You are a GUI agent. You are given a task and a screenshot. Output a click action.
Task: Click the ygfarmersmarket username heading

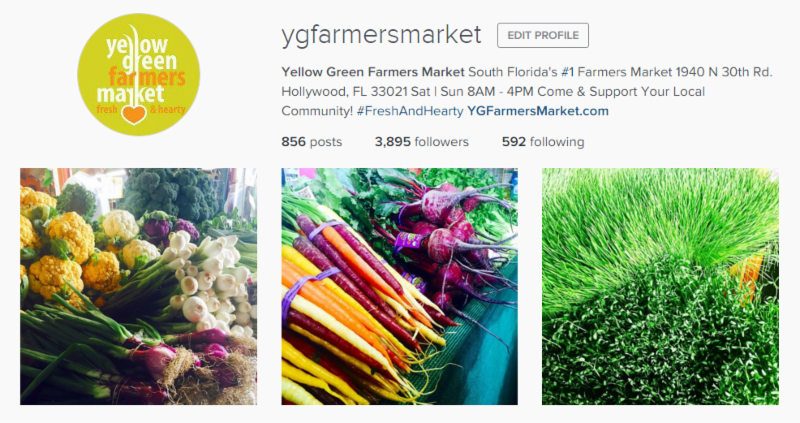click(381, 35)
